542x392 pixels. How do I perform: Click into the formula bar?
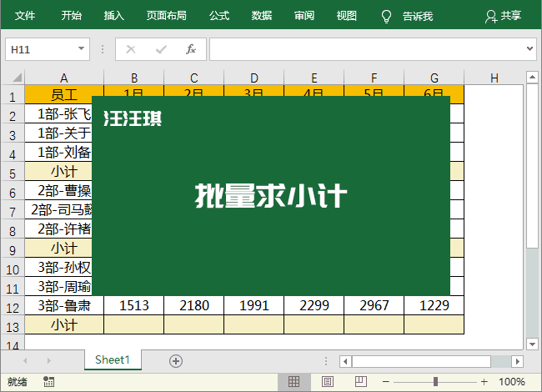click(367, 49)
